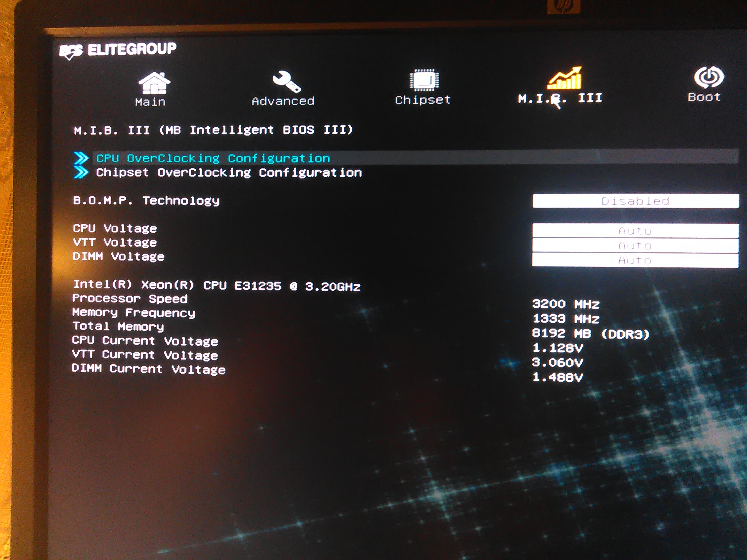Open the Main tab label
This screenshot has width=747, height=560.
[x=150, y=102]
